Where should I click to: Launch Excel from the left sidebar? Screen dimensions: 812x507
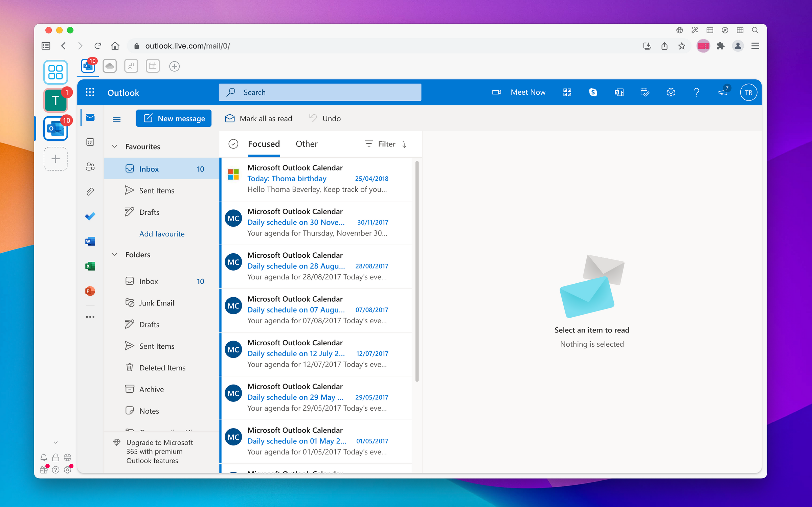90,266
